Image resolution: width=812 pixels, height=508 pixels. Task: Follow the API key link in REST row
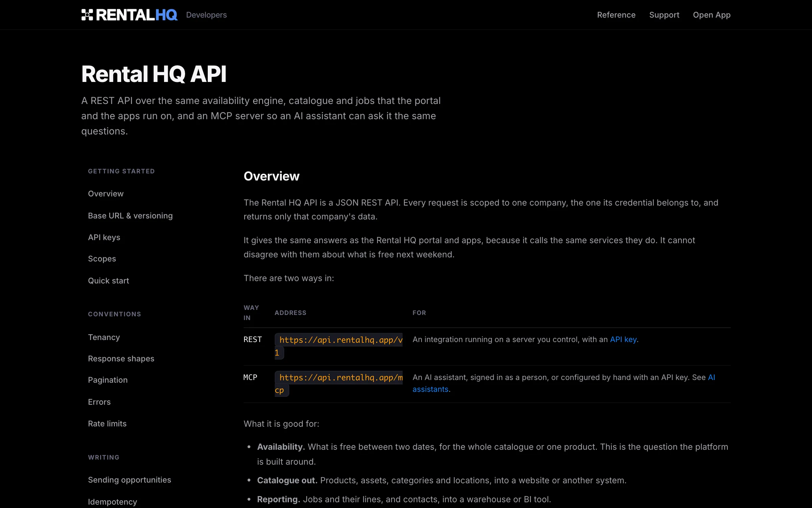click(x=623, y=339)
